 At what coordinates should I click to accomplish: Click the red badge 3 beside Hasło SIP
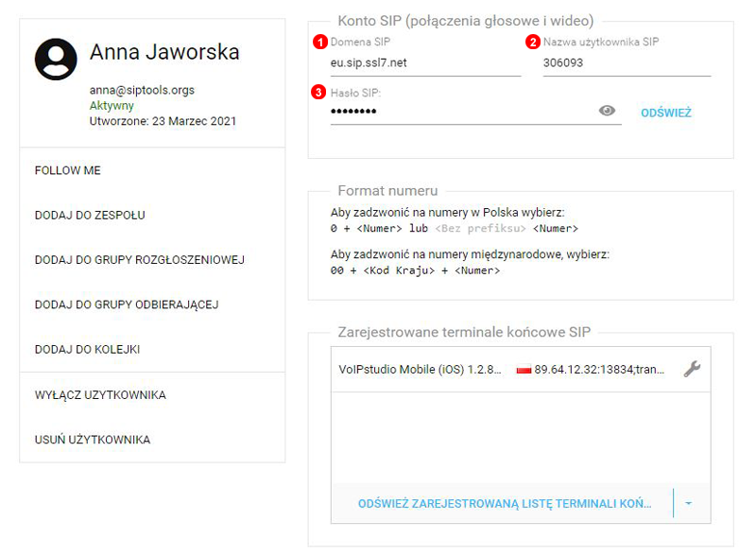click(319, 91)
